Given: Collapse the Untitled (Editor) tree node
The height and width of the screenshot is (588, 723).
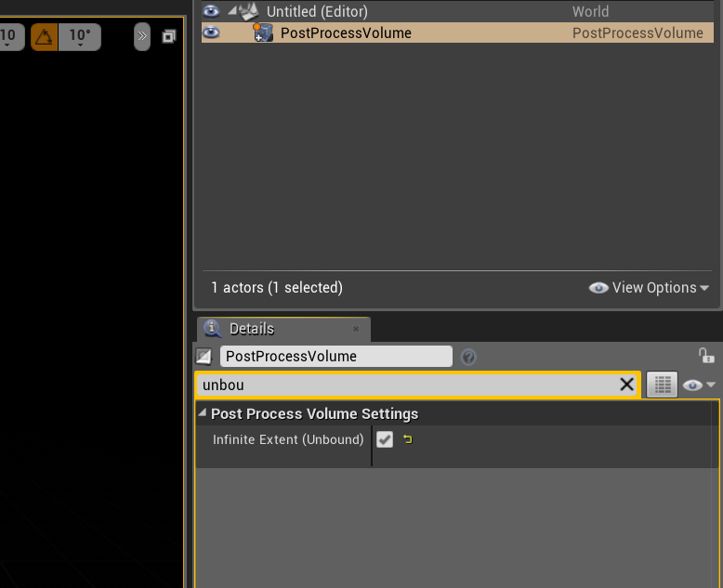Looking at the screenshot, I should pos(232,9).
